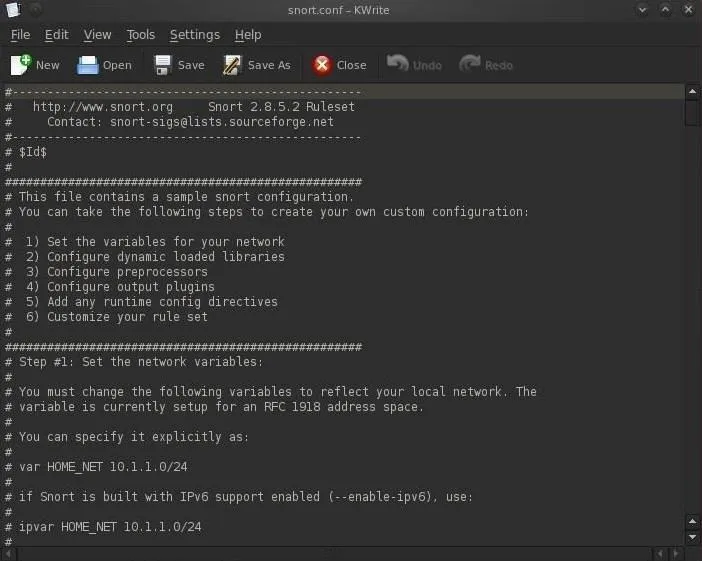
Task: Click the KWrite app icon in title bar
Action: click(x=13, y=9)
